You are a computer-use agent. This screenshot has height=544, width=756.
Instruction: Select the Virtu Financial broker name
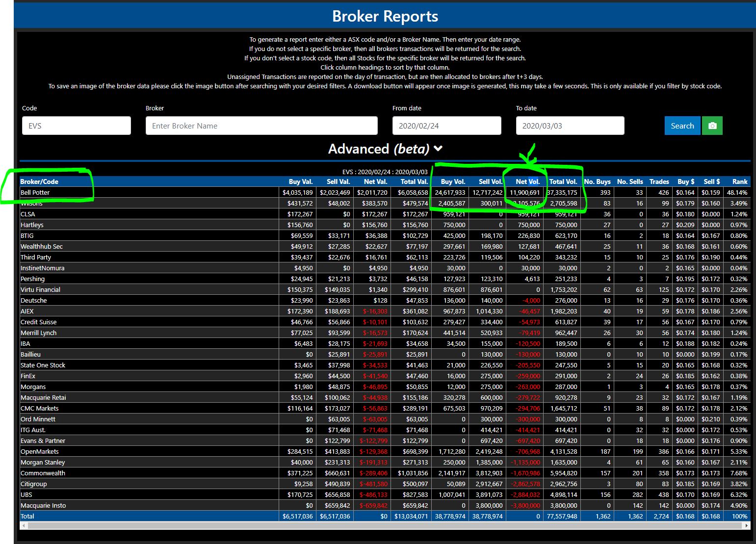click(x=40, y=289)
